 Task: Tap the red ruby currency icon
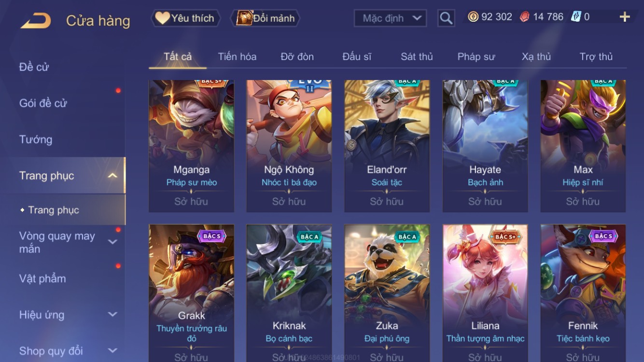click(525, 17)
